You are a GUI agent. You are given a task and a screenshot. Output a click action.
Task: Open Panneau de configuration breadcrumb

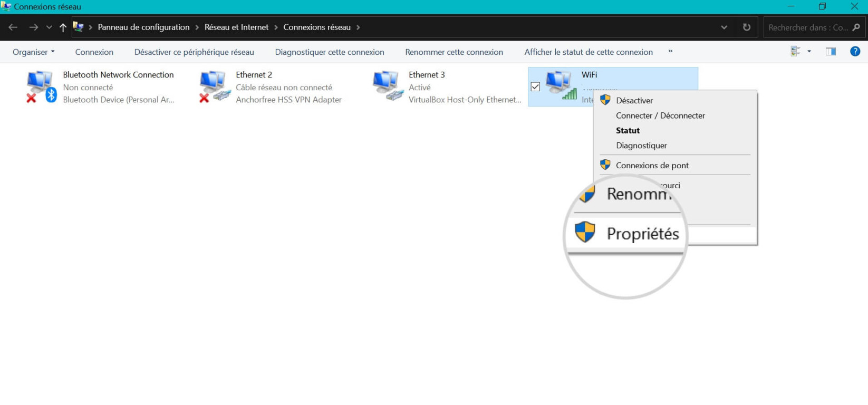(x=143, y=27)
